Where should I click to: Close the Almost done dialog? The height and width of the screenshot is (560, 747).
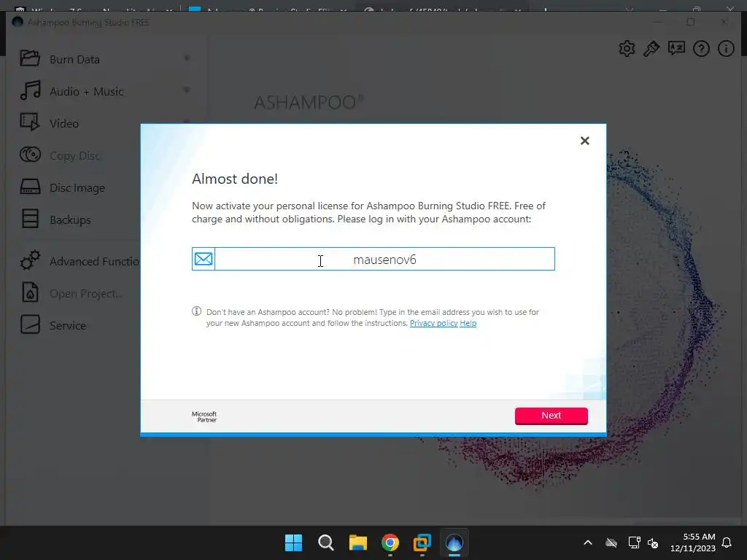(585, 141)
